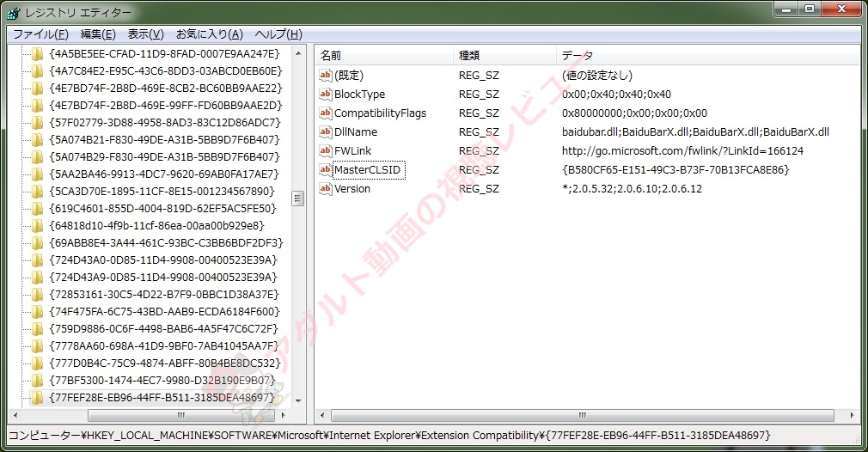Viewport: 868px width, 452px height.
Task: Select the CompatibilityFlags value name
Action: pos(381,113)
